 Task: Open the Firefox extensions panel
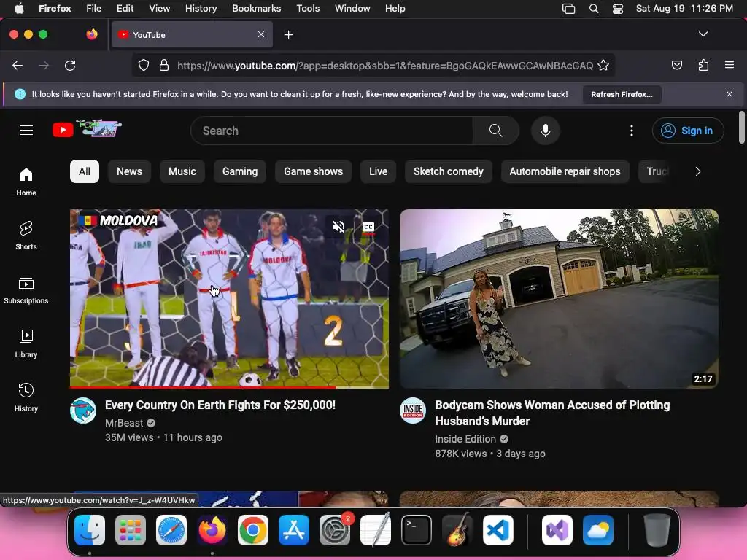[x=703, y=65]
